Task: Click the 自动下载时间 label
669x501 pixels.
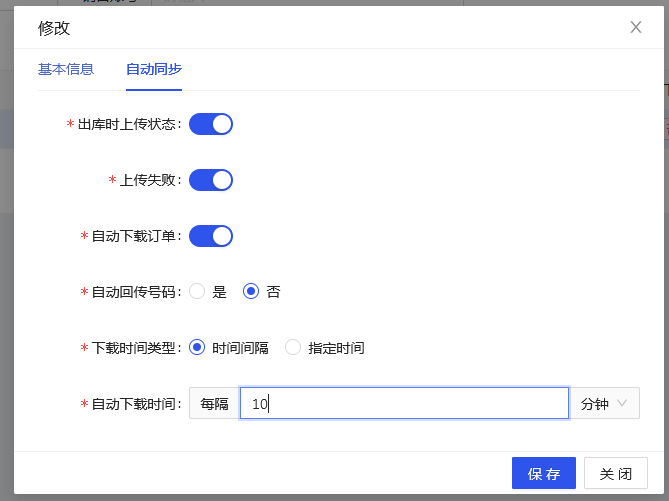Action: point(136,404)
